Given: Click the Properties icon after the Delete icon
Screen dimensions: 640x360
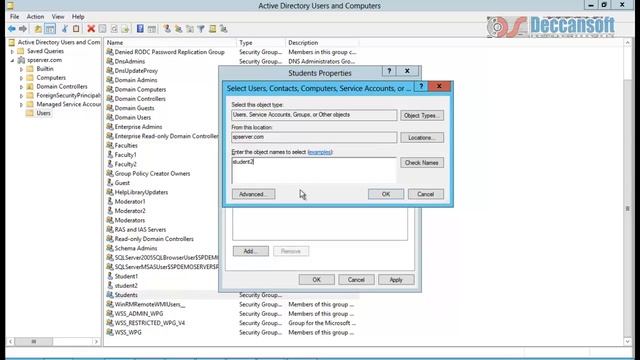Looking at the screenshot, I should tap(102, 29).
